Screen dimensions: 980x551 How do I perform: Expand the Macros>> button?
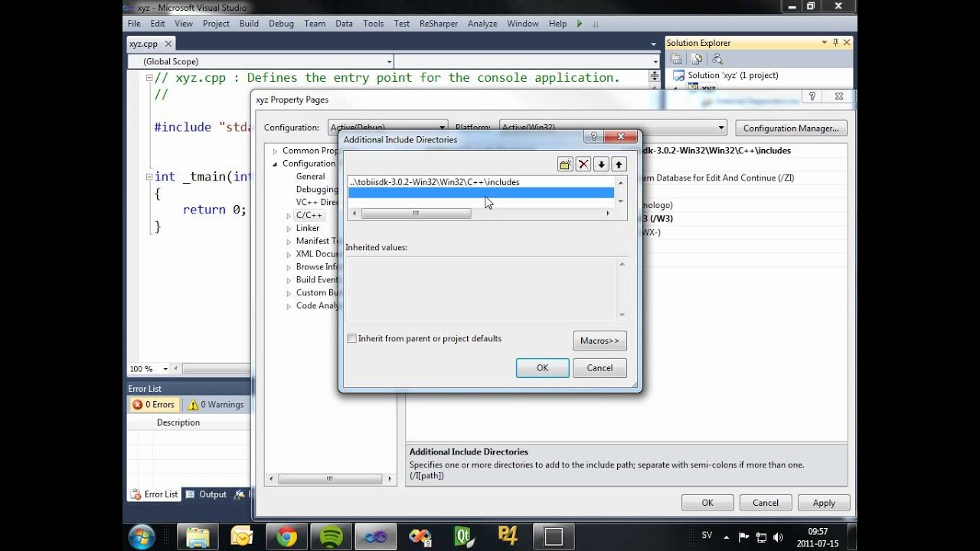click(x=599, y=341)
